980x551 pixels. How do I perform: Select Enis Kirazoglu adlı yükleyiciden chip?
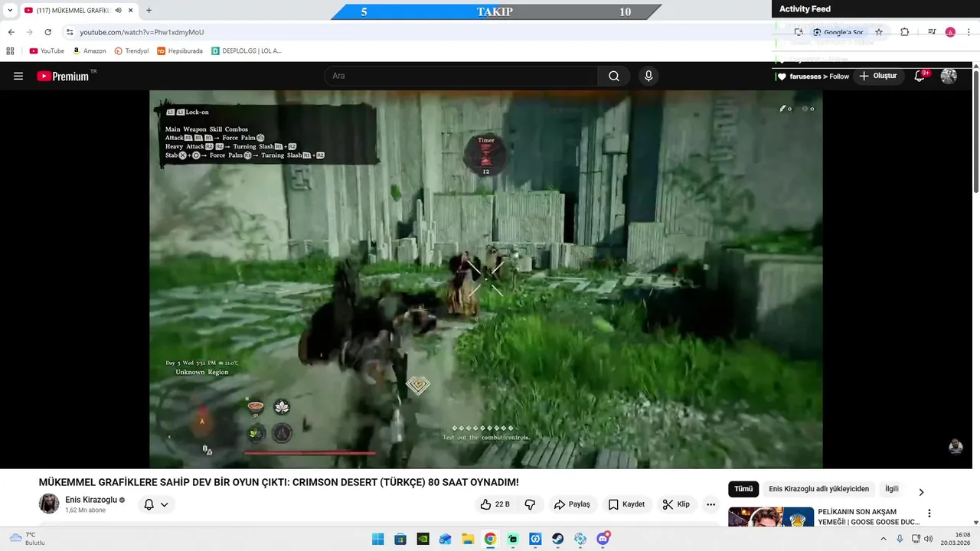point(818,489)
